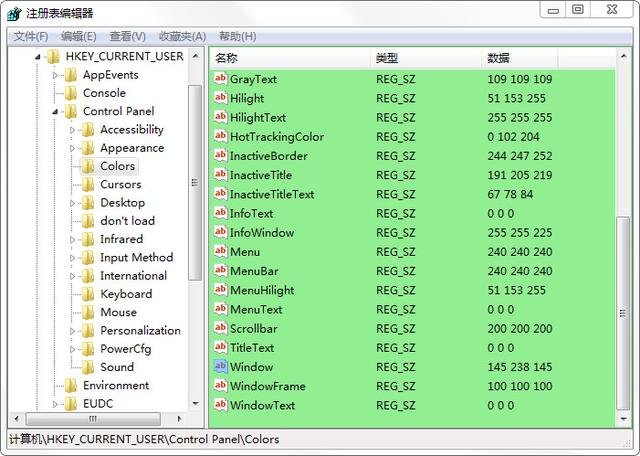This screenshot has height=456, width=640.
Task: Expand the Accessibility key
Action: (72, 130)
